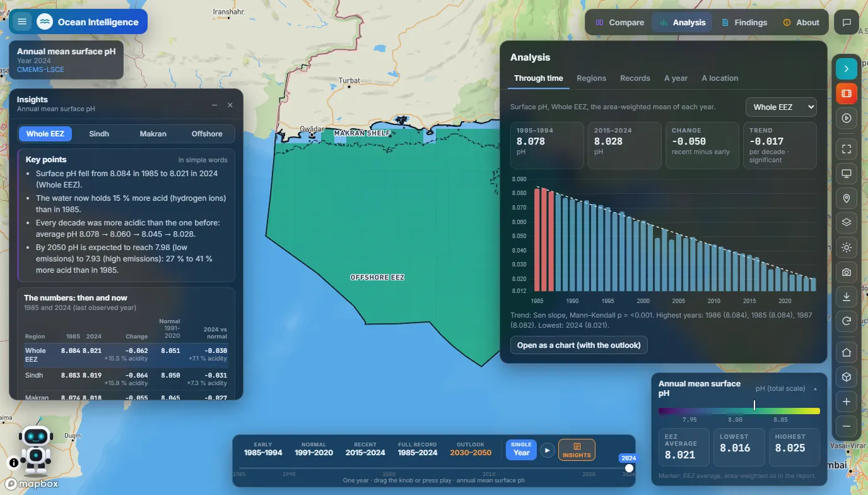Zoom in with the plus icon

pos(847,402)
